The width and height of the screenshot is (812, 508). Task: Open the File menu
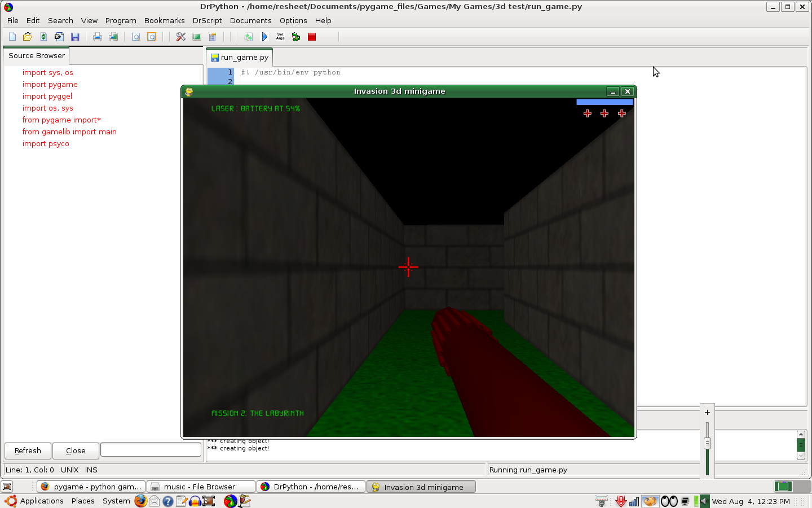(x=13, y=20)
